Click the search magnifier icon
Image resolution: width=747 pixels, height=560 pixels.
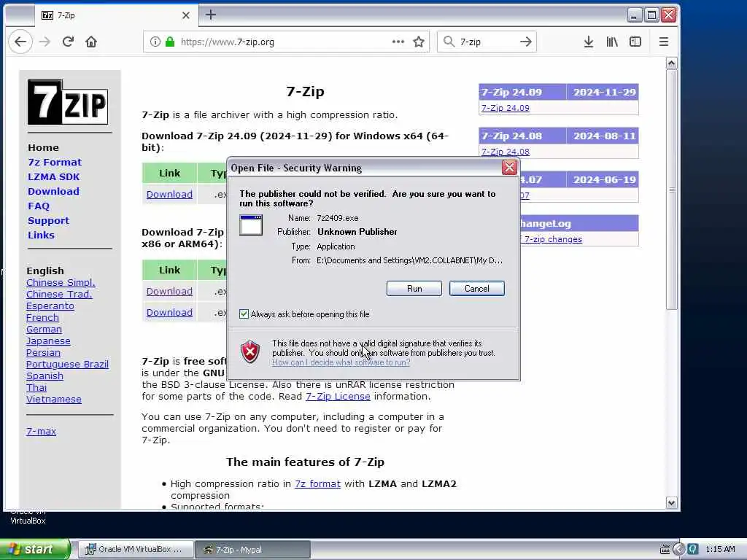tap(449, 42)
